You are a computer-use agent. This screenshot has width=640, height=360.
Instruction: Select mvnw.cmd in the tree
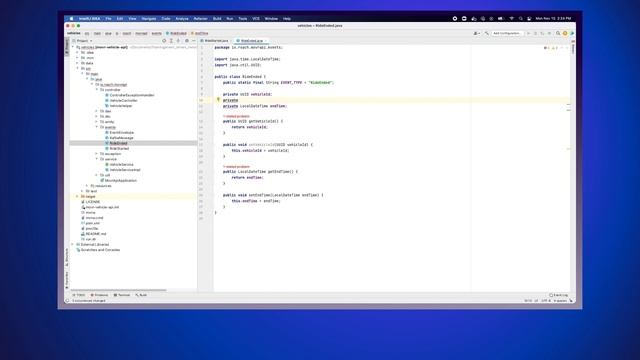[x=94, y=218]
